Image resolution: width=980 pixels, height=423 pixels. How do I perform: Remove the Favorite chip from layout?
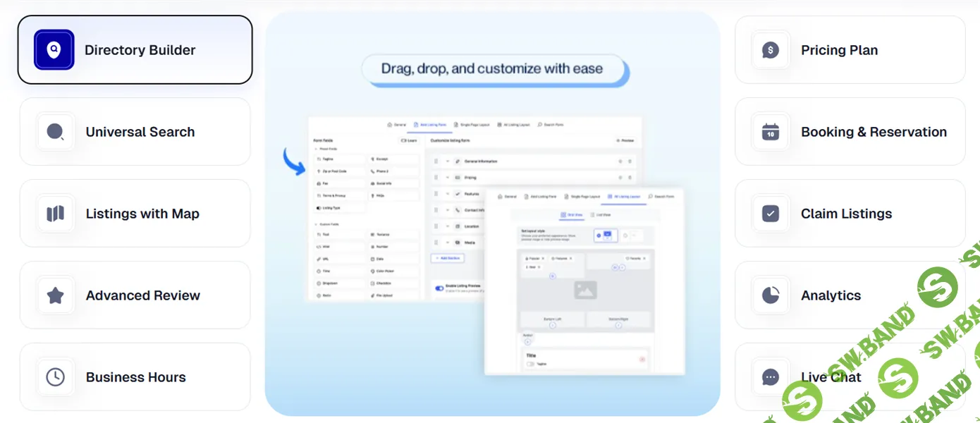pos(644,259)
